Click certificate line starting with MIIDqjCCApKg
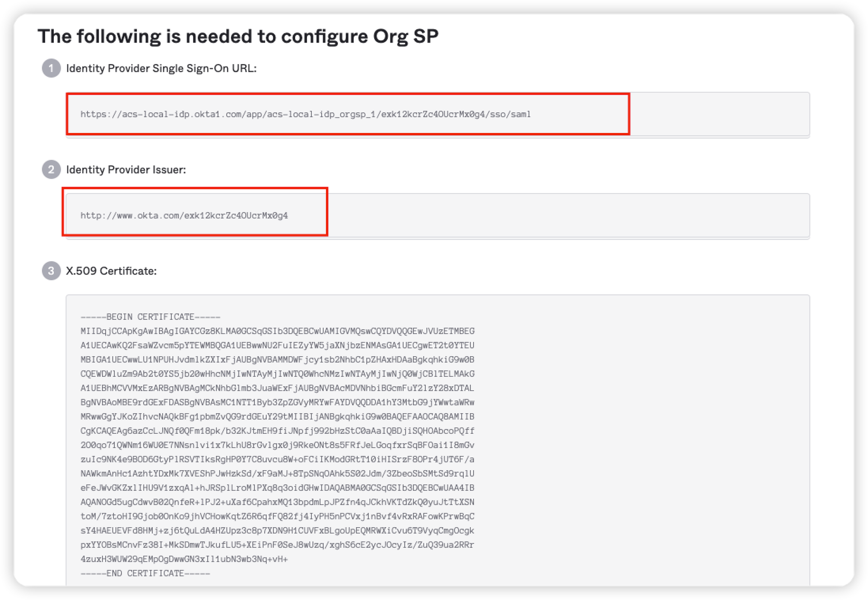Viewport: 868px width, 600px height. 277,331
